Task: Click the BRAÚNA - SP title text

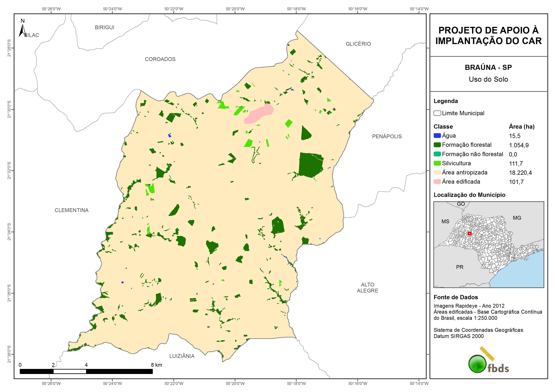Action: (x=488, y=67)
